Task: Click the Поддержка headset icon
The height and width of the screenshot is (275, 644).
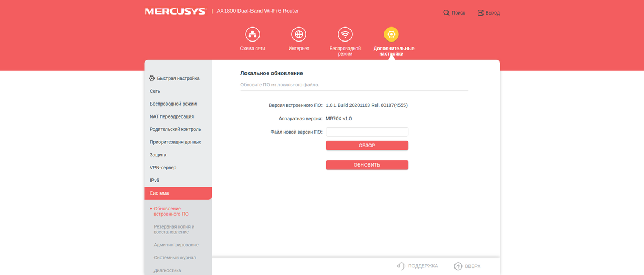Action: tap(401, 266)
